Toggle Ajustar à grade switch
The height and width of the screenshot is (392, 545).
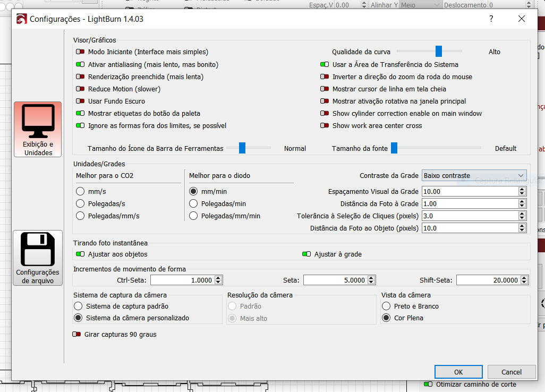[x=306, y=254]
